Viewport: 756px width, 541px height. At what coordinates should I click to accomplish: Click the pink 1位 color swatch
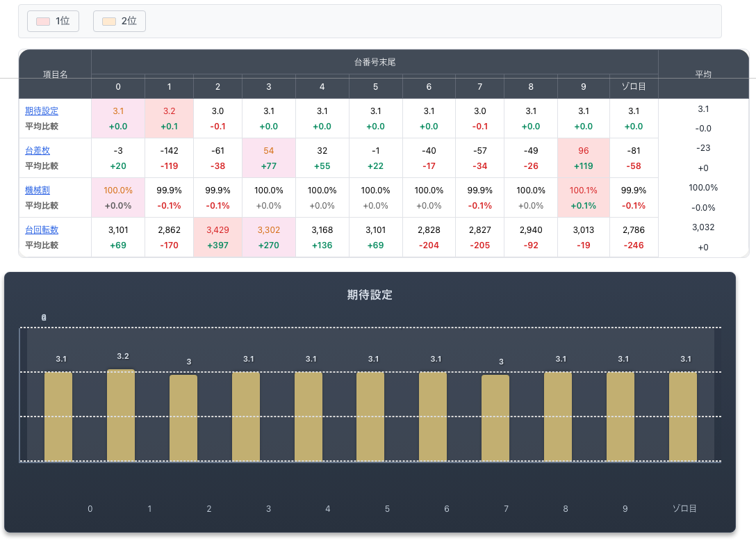[x=42, y=22]
